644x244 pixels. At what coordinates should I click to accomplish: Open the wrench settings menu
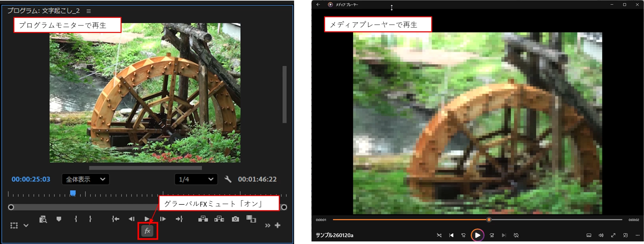[228, 179]
